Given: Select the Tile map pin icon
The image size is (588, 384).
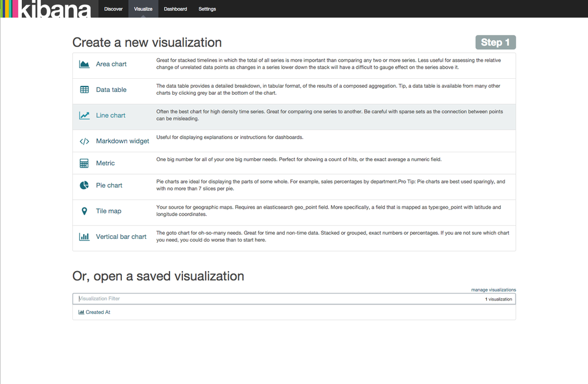Looking at the screenshot, I should pyautogui.click(x=84, y=211).
